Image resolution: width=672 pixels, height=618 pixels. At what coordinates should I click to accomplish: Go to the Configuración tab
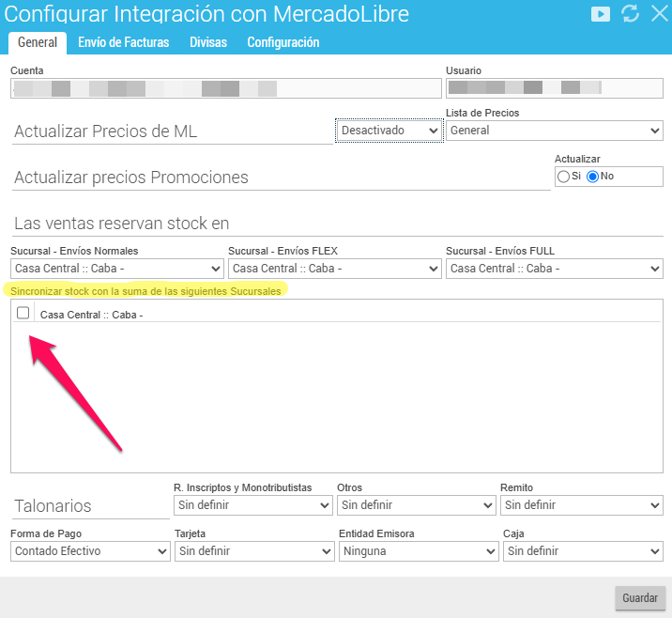coord(283,42)
